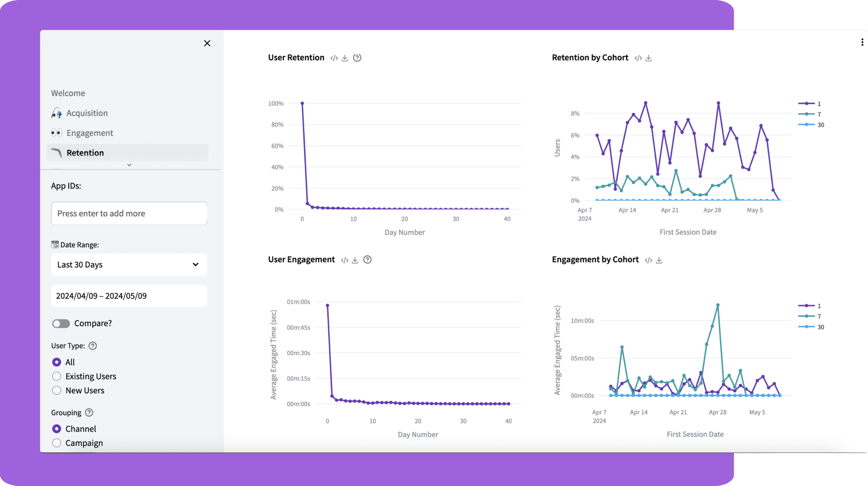View embed code for User Engagement chart
Image resolution: width=868 pixels, height=486 pixels.
[x=345, y=260]
